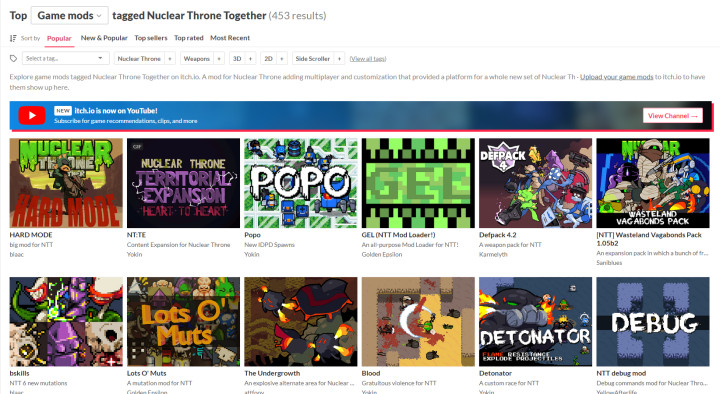This screenshot has height=394, width=720.
Task: Open the View all tags link
Action: click(x=368, y=59)
